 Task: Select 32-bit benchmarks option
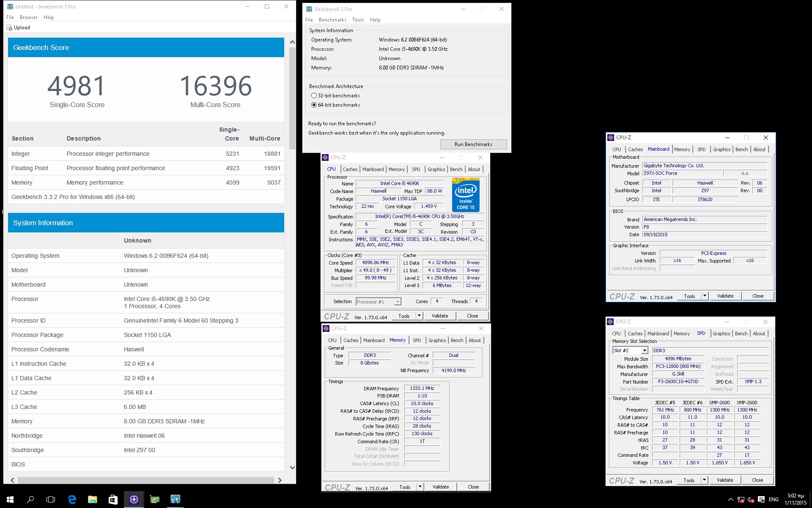[314, 96]
